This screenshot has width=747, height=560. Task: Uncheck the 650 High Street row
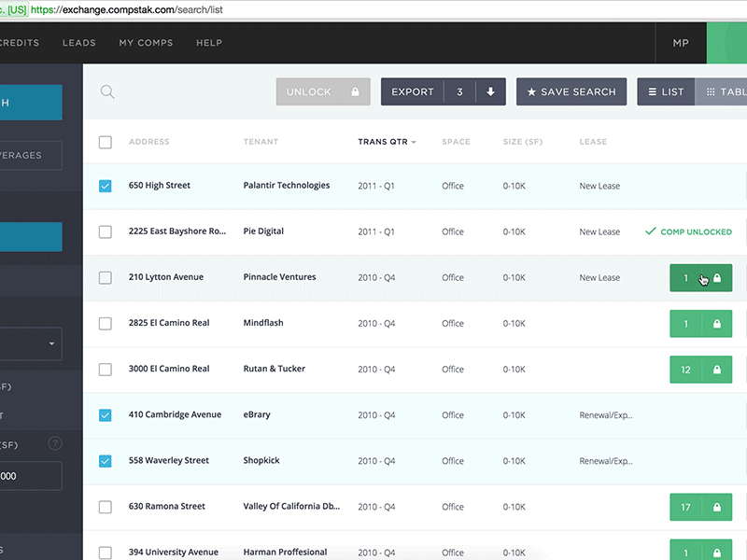coord(105,185)
